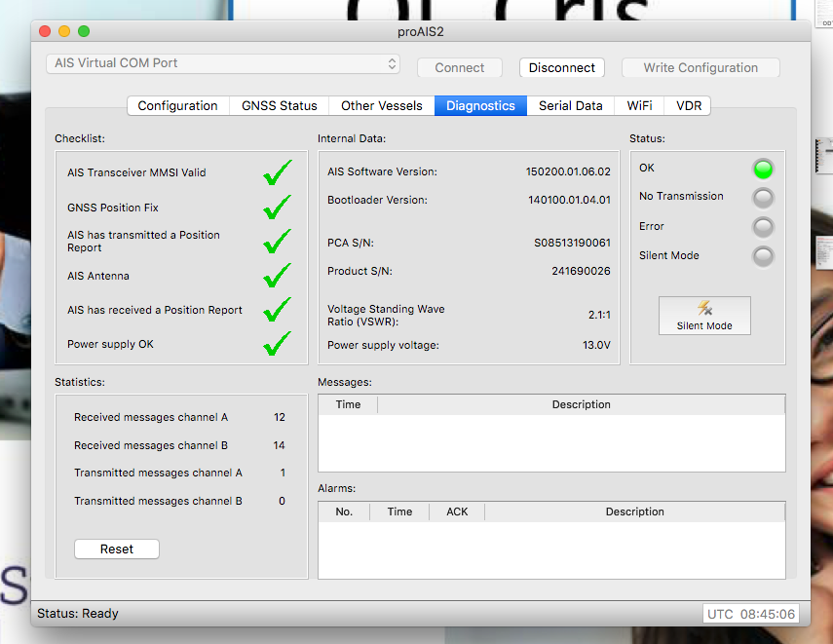
Task: Switch to the Configuration tab
Action: click(178, 106)
